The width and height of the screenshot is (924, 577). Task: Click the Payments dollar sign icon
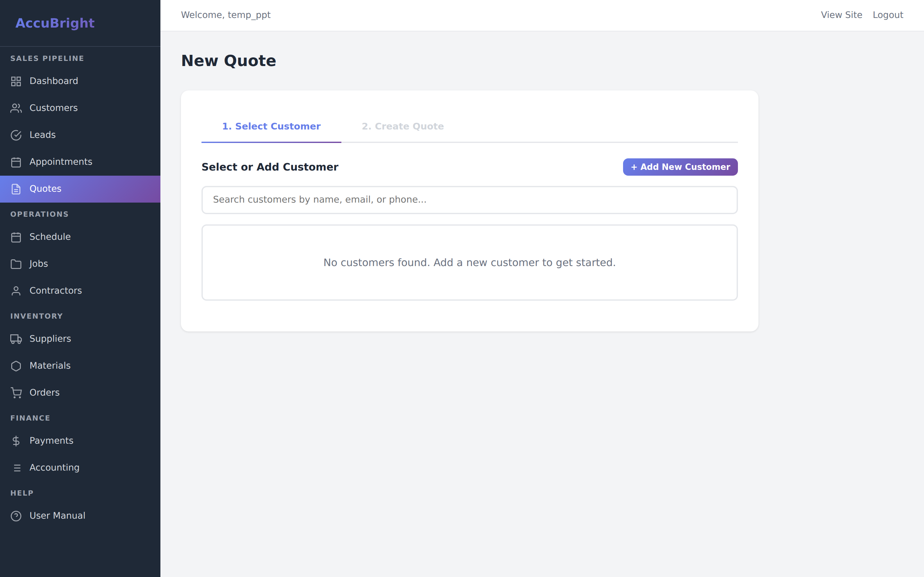16,441
